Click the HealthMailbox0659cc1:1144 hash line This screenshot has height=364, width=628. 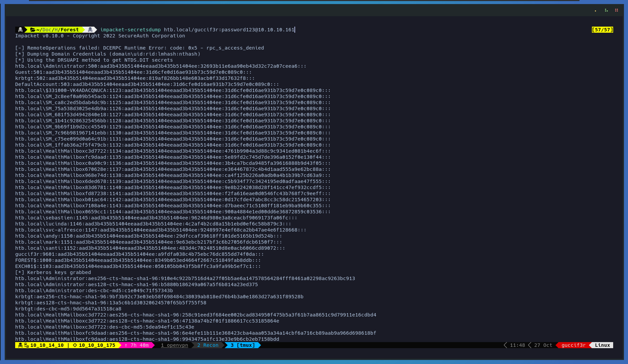(x=173, y=212)
